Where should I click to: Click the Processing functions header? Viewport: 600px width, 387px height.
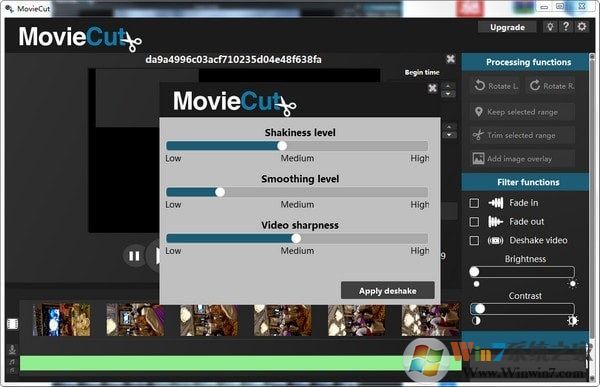pyautogui.click(x=525, y=62)
